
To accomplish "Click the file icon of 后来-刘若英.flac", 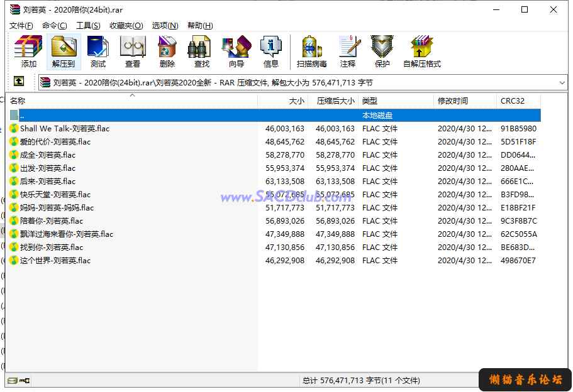I will (x=13, y=181).
